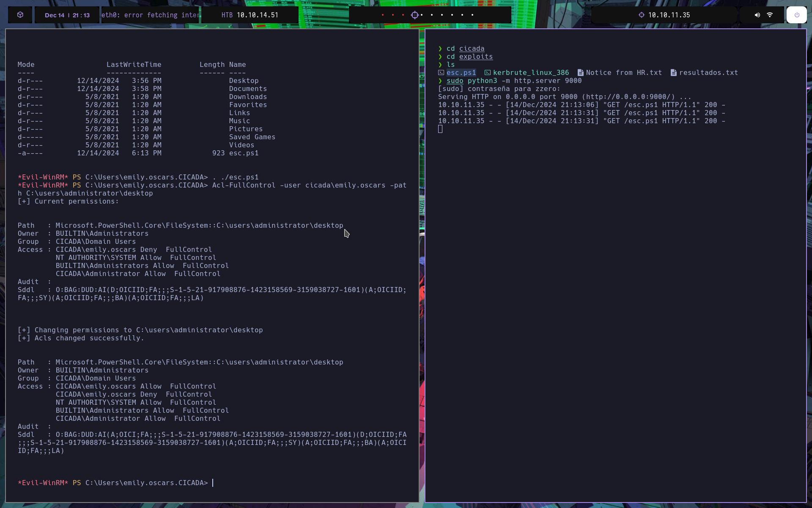This screenshot has height=508, width=812.
Task: Click the power button in top bar
Action: [x=797, y=15]
